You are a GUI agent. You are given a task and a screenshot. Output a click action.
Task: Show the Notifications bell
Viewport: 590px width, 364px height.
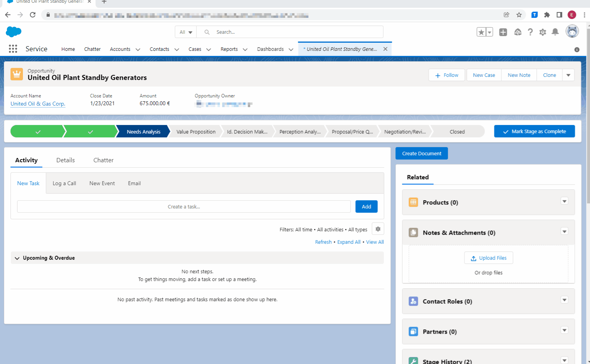(x=555, y=32)
